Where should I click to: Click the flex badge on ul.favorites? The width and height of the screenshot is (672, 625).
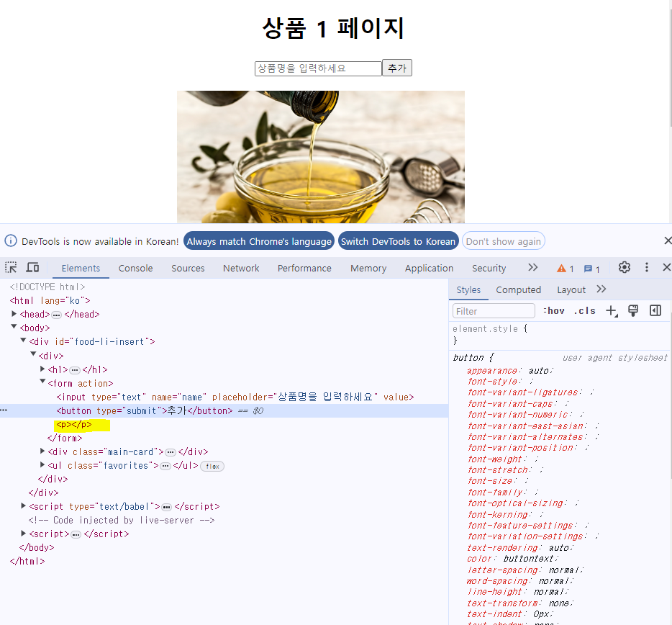click(212, 466)
